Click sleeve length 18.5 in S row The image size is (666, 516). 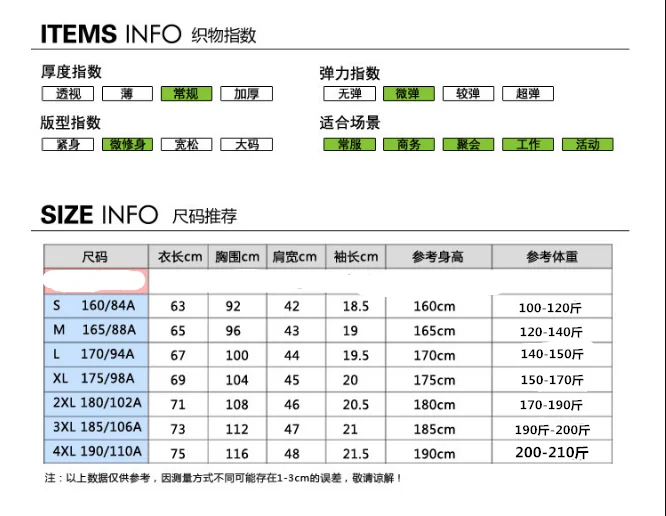356,306
